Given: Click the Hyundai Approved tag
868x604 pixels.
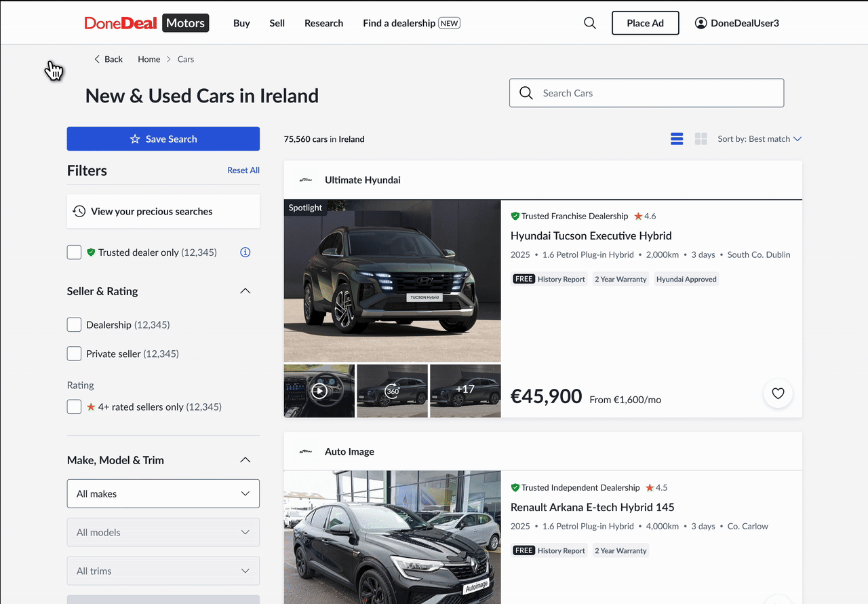Looking at the screenshot, I should (686, 279).
